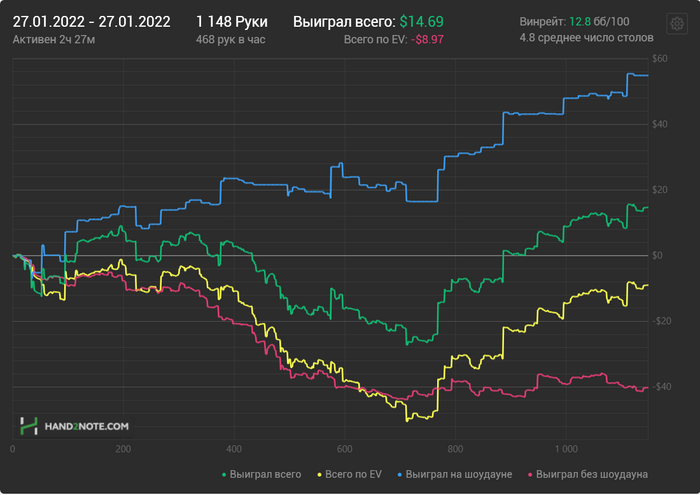700x495 pixels.
Task: Click the total winnings value $14.69
Action: pos(421,22)
